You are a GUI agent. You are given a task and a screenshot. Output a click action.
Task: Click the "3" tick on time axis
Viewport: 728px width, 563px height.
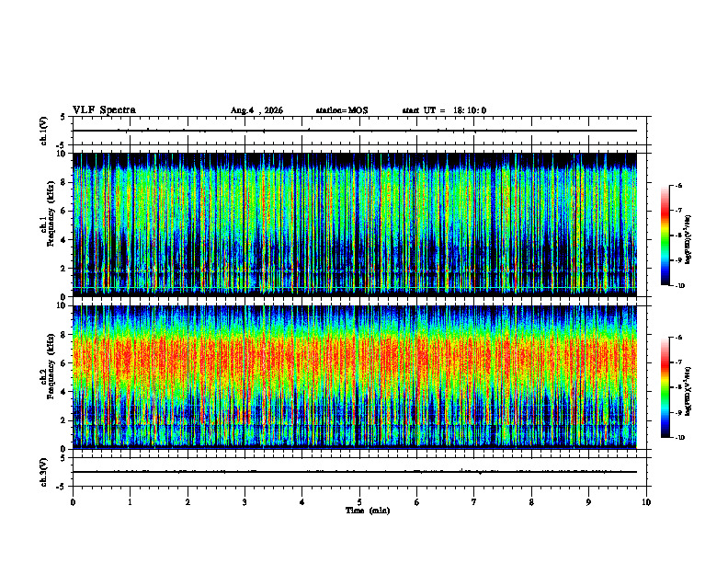pos(245,502)
